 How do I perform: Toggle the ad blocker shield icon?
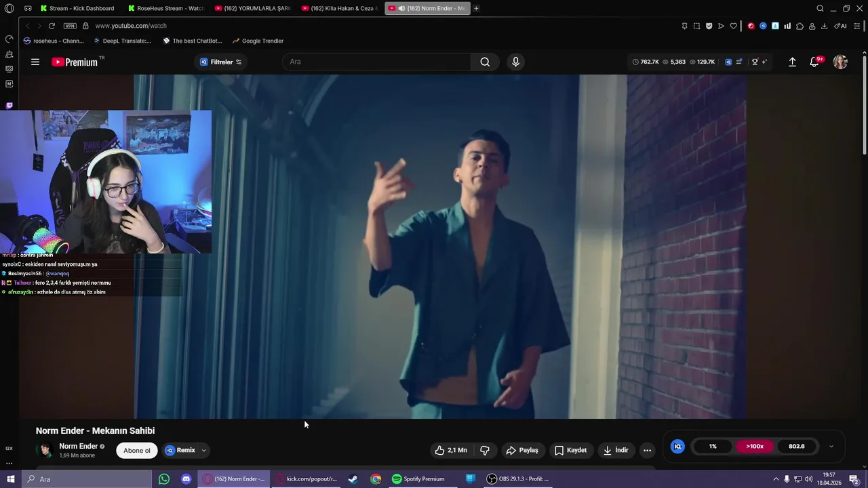coord(709,26)
